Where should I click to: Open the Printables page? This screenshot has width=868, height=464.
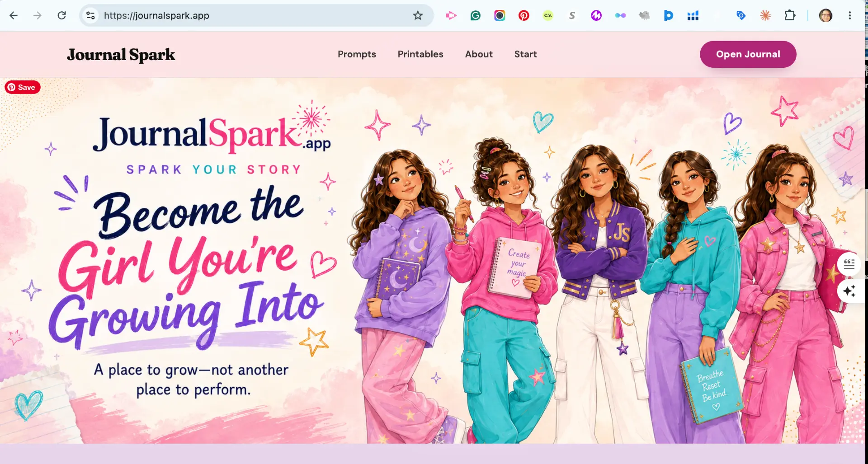(x=420, y=54)
